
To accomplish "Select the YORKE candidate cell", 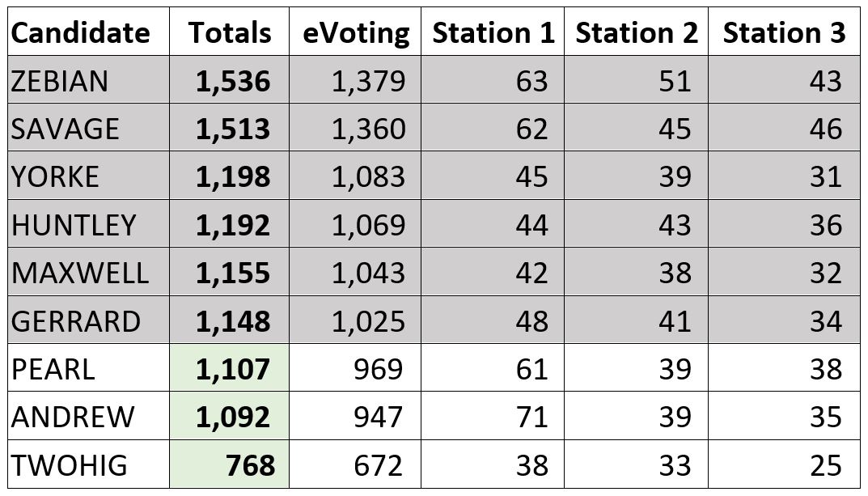I will (88, 176).
